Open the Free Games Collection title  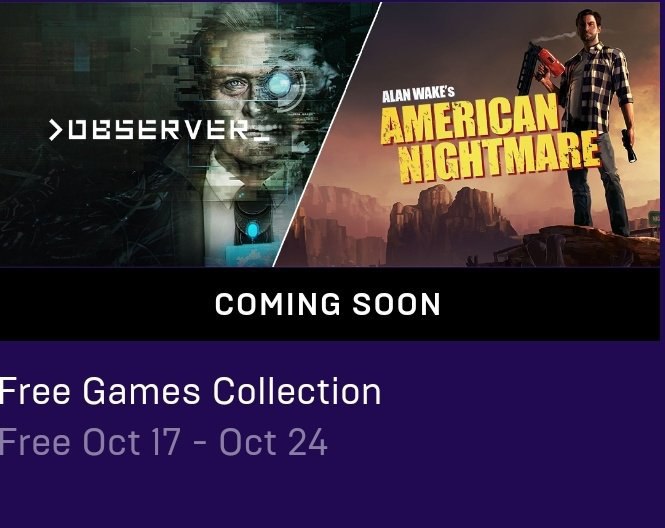[190, 391]
